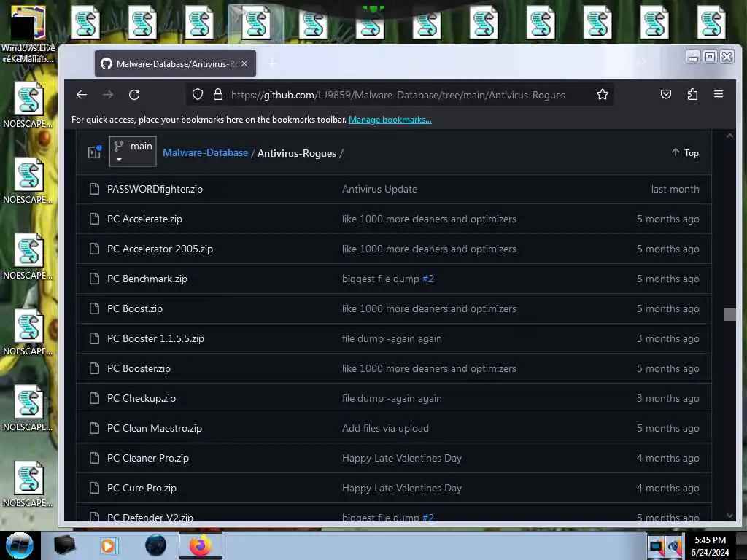Expand the GitHub file tree panel icon
The width and height of the screenshot is (747, 560).
click(x=94, y=152)
